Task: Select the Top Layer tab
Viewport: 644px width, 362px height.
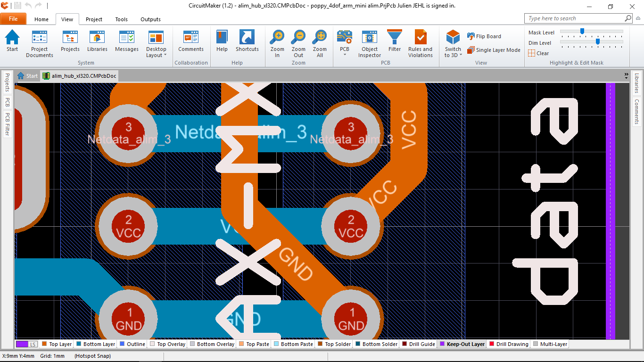Action: coord(57,344)
